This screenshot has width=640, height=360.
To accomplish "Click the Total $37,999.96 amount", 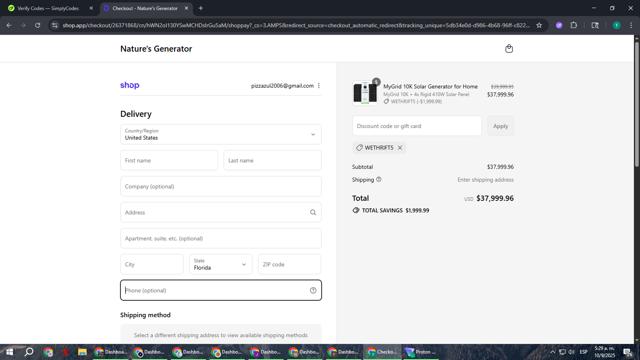I will click(x=495, y=198).
